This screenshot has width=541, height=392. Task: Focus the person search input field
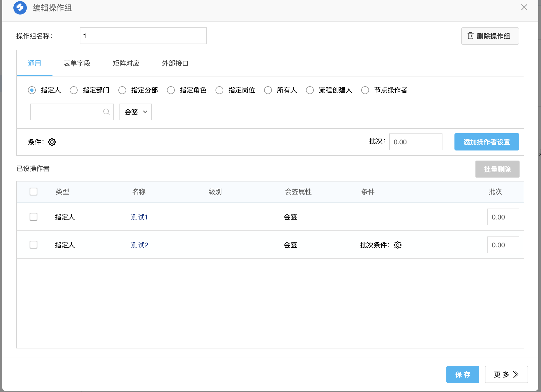[x=72, y=112]
